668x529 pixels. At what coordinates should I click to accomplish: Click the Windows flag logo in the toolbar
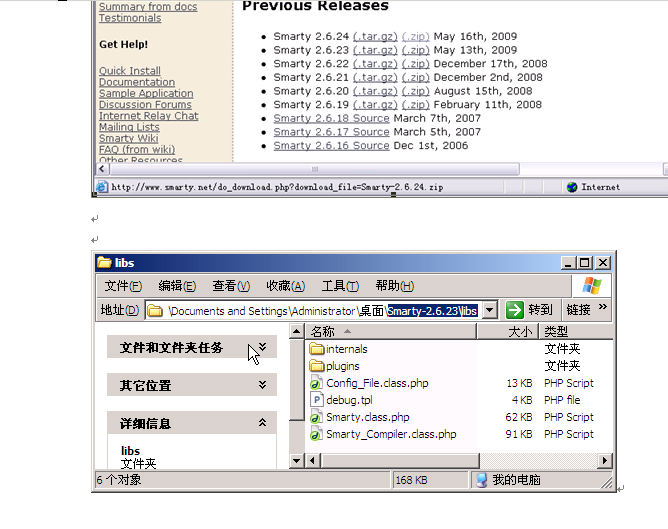[x=592, y=285]
